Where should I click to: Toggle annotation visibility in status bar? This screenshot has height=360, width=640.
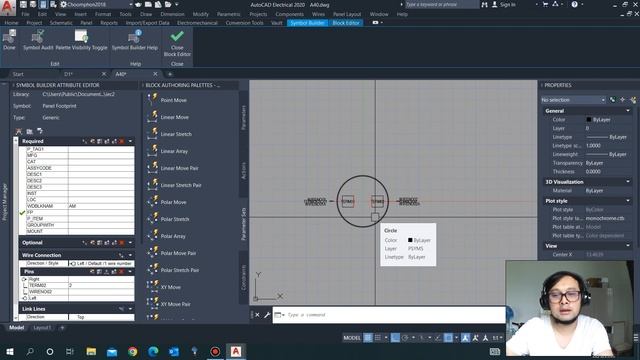point(465,338)
